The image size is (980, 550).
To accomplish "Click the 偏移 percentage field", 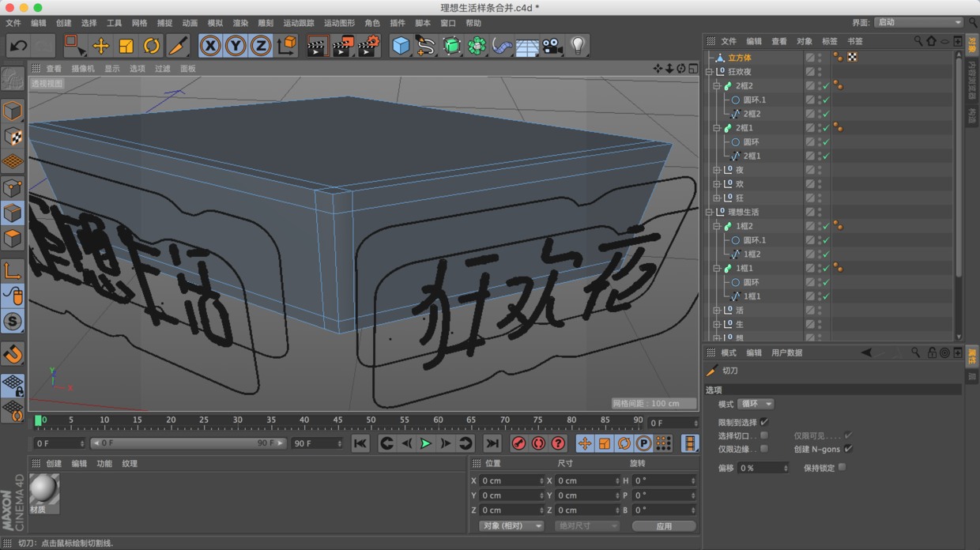I will [762, 468].
